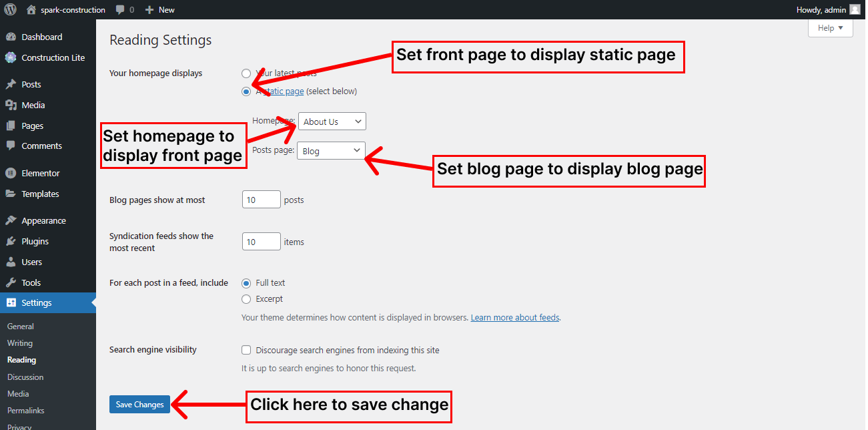Viewport: 868px width, 430px height.
Task: Click the Tools wrench icon
Action: click(11, 283)
